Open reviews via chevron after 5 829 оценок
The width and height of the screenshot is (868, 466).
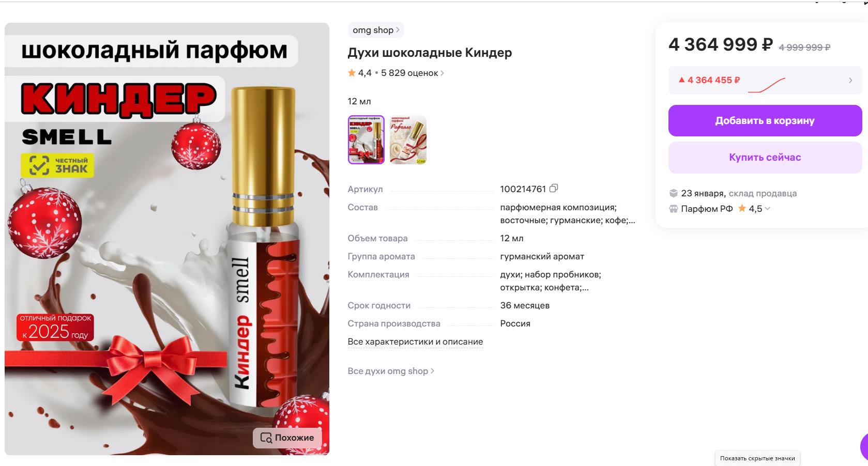pos(442,73)
